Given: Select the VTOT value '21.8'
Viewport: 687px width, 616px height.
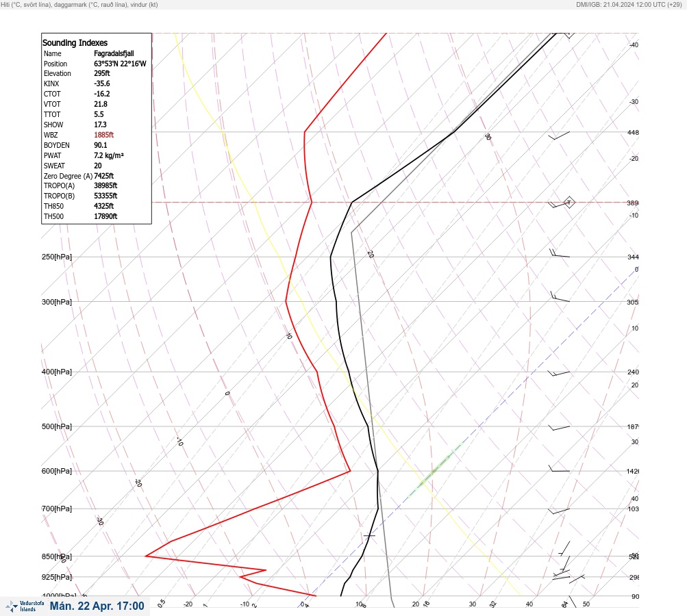Looking at the screenshot, I should tap(101, 104).
